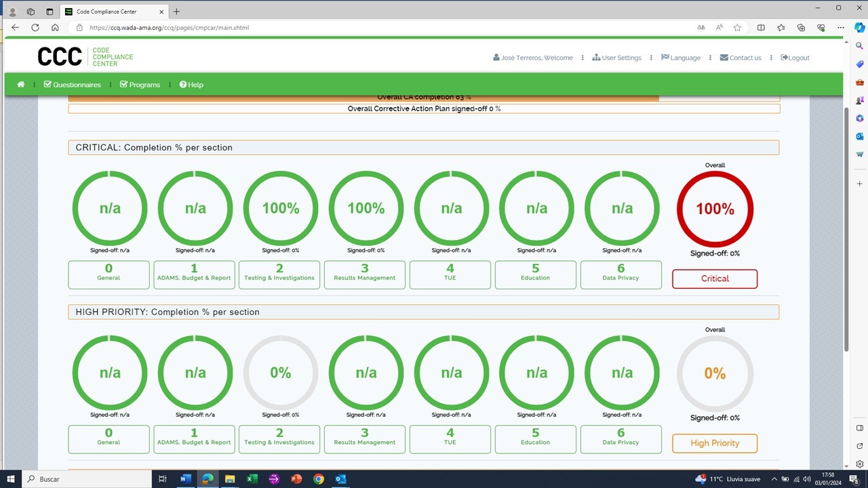Screen dimensions: 868x488
Task: Open File Explorer from the taskbar
Action: tap(229, 479)
